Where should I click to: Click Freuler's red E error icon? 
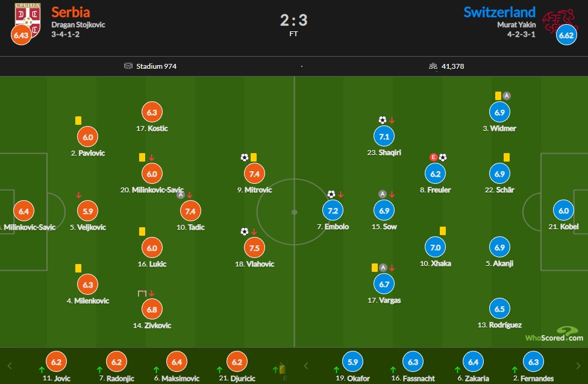coord(434,157)
